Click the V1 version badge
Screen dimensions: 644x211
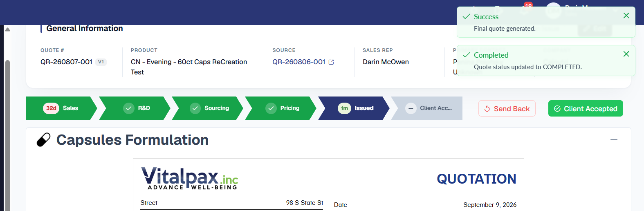tap(101, 62)
